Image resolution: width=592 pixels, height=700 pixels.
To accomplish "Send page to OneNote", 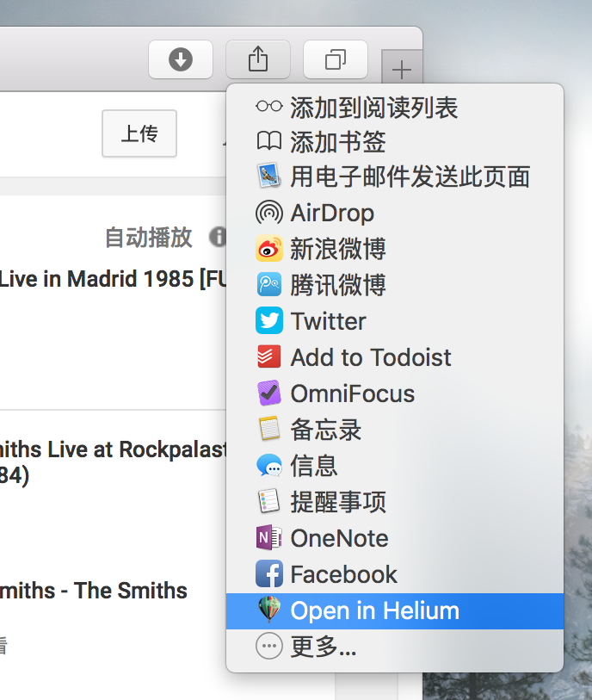I will coord(395,538).
